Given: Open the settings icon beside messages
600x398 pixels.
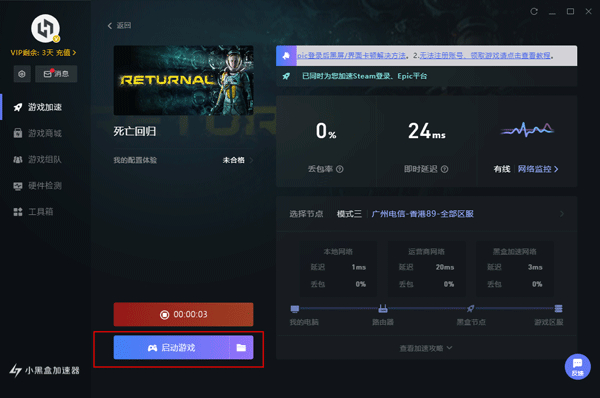Looking at the screenshot, I should pos(22,74).
